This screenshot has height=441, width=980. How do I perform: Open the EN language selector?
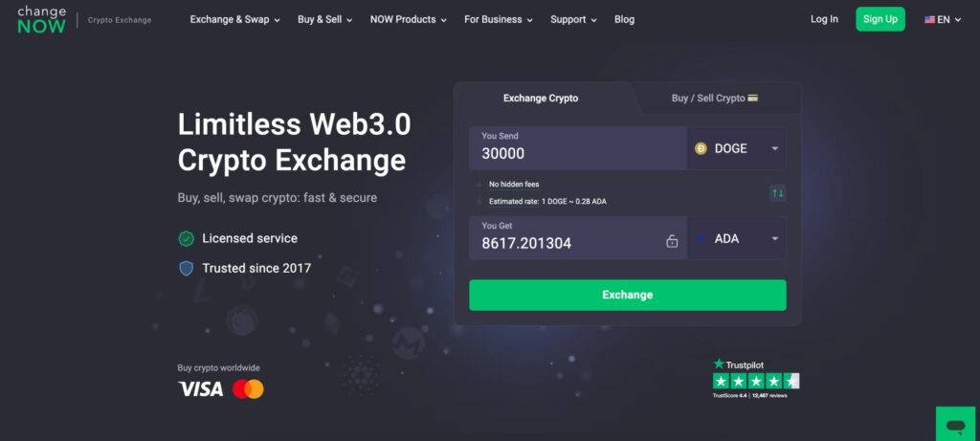[x=943, y=20]
